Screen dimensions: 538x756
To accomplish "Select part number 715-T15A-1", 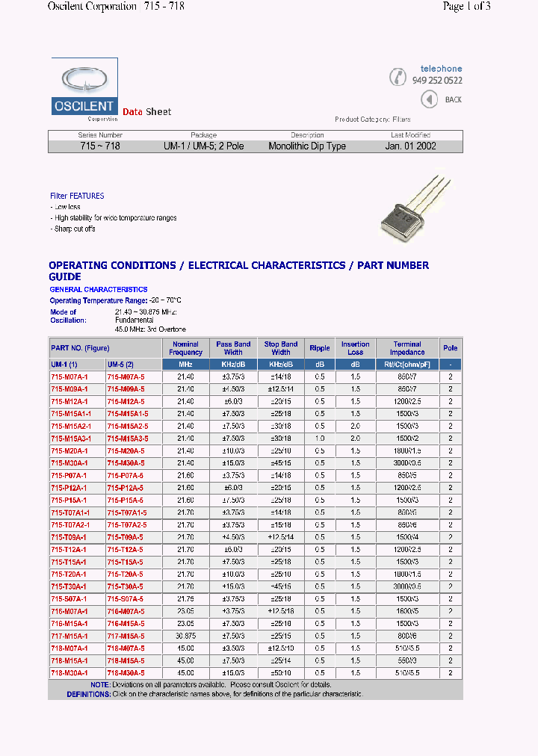I will [x=69, y=563].
